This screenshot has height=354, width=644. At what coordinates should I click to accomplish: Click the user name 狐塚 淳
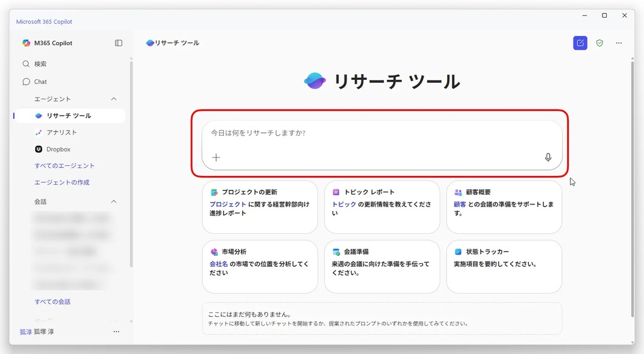pyautogui.click(x=44, y=331)
